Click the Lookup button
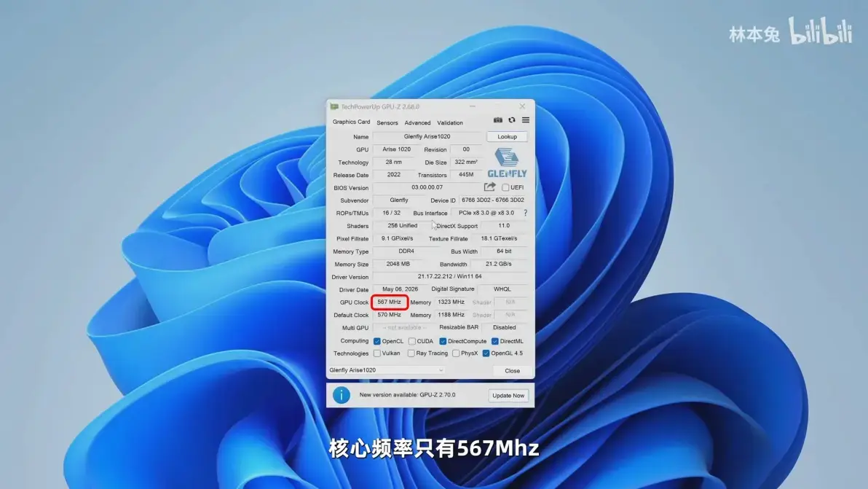This screenshot has height=489, width=868. tap(507, 137)
